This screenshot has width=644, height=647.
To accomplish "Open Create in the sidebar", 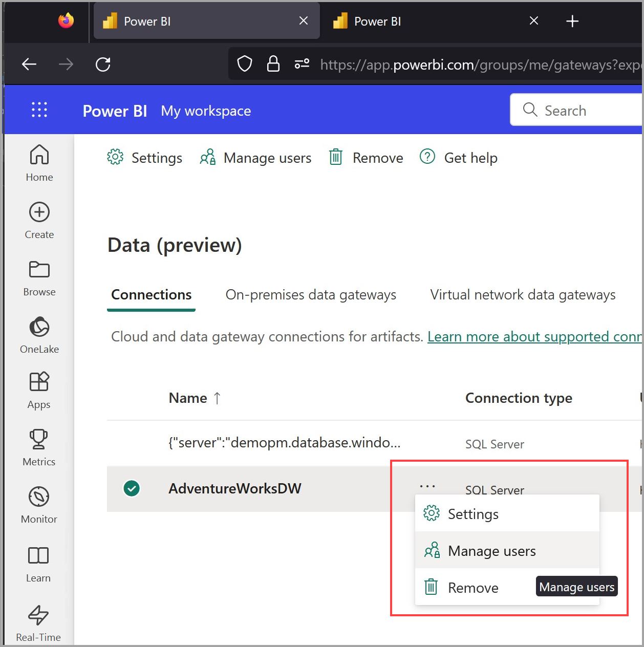I will click(39, 220).
